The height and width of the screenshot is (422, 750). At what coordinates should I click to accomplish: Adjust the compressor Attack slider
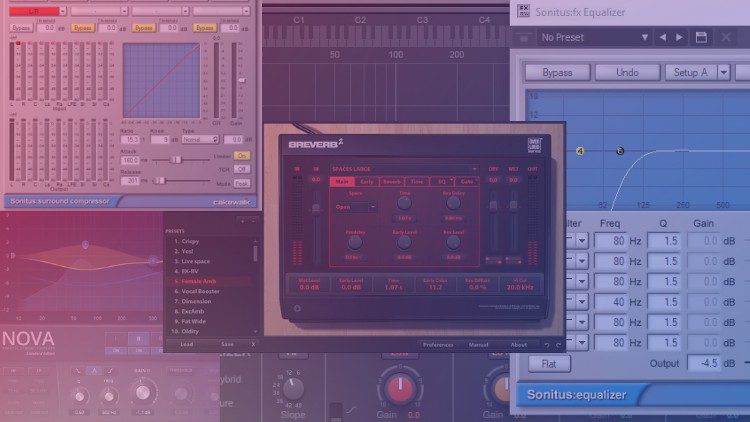(x=177, y=160)
